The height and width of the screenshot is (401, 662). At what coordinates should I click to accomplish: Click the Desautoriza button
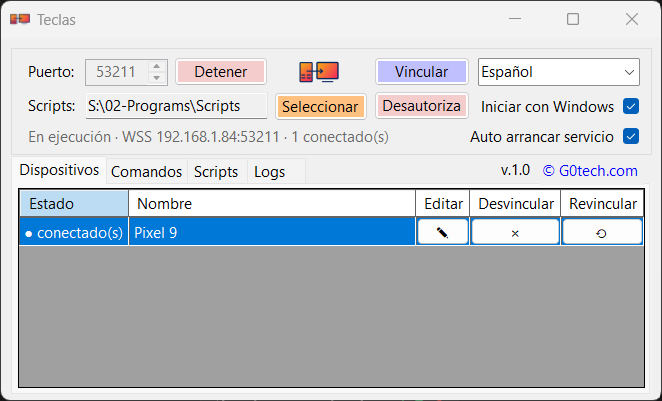point(422,106)
